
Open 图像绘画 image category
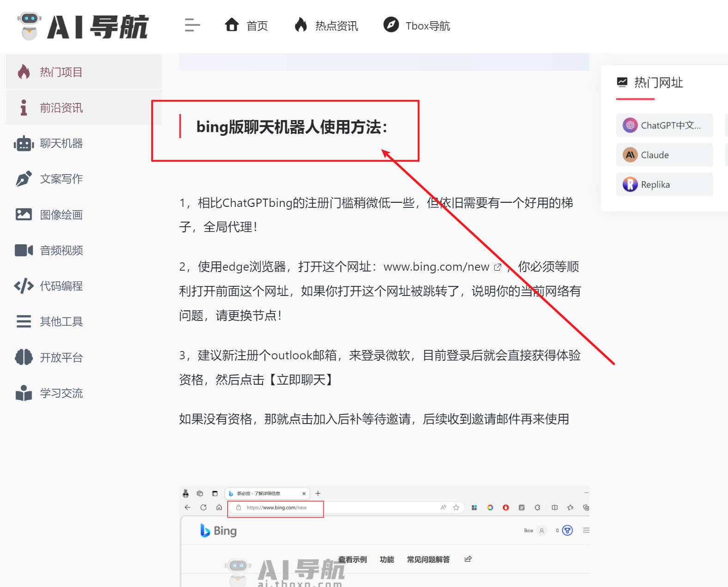pos(49,215)
